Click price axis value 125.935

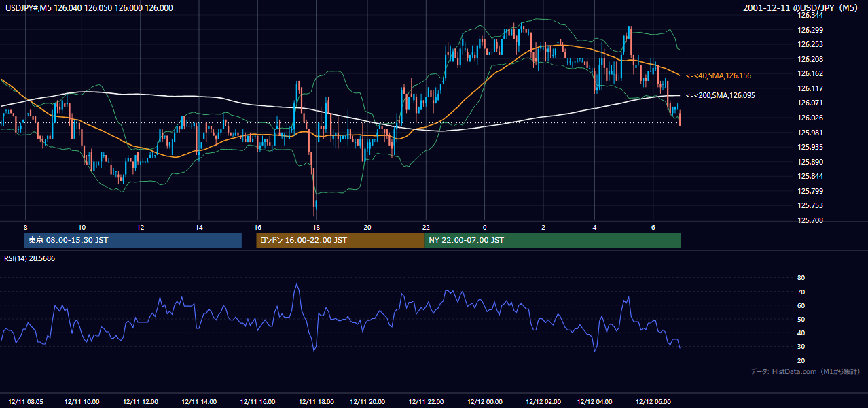(810, 147)
